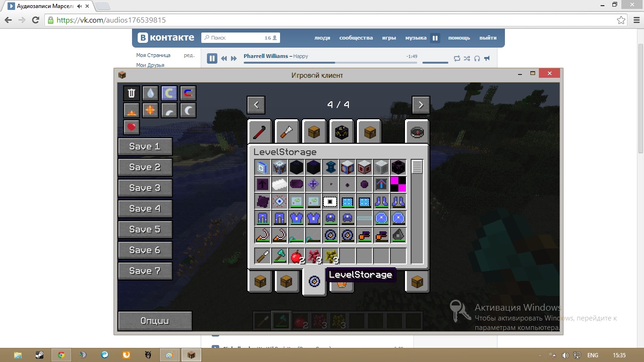Screen dimensions: 644x362
Task: Open the музыка menu in VK header
Action: click(416, 38)
